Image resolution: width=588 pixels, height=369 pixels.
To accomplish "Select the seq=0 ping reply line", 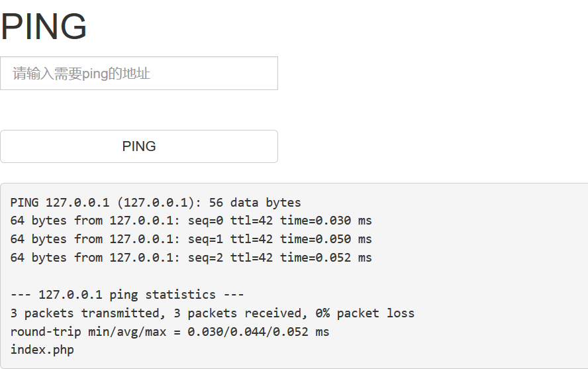I will pyautogui.click(x=191, y=221).
